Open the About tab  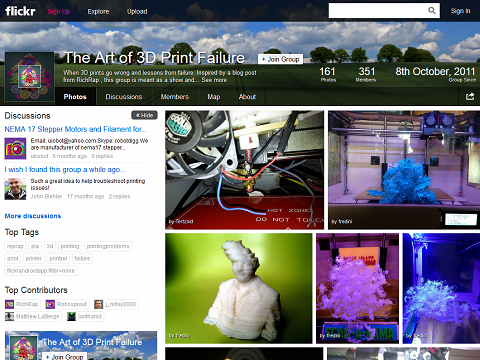click(247, 97)
